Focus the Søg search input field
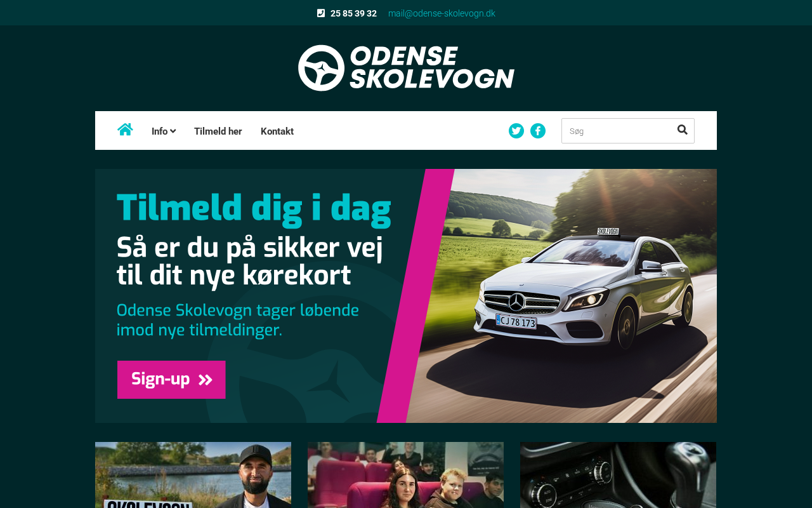The image size is (812, 508). 619,131
